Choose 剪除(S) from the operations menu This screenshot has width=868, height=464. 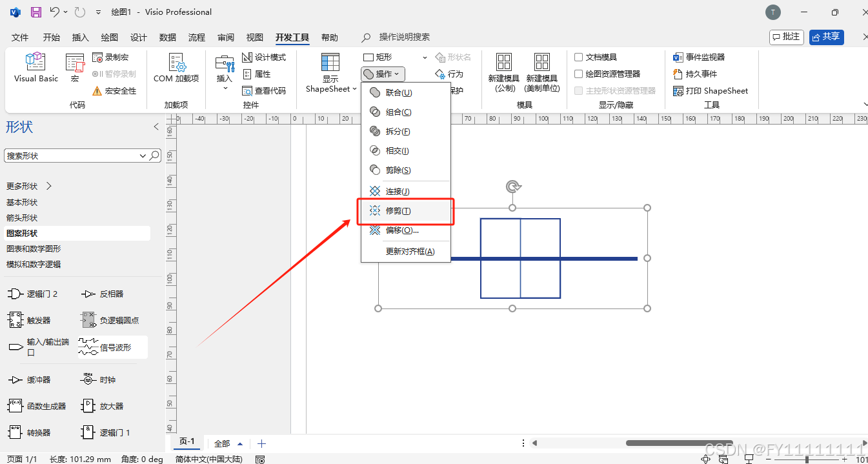(x=405, y=170)
